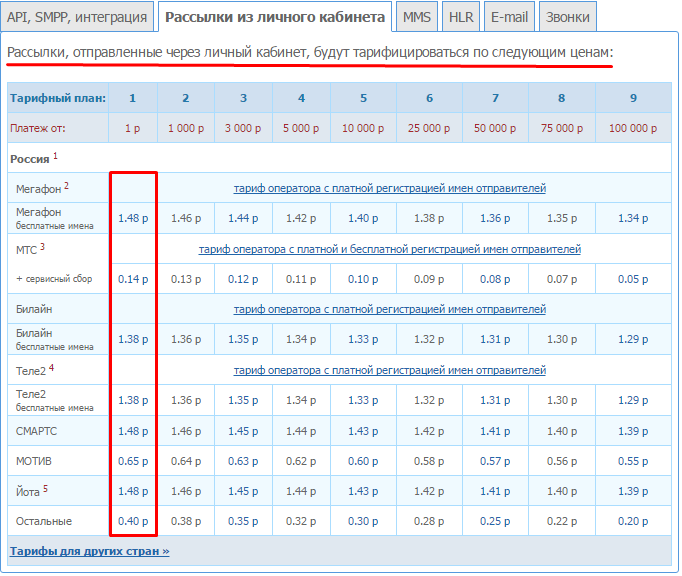Click the Платеж от label

(38, 128)
